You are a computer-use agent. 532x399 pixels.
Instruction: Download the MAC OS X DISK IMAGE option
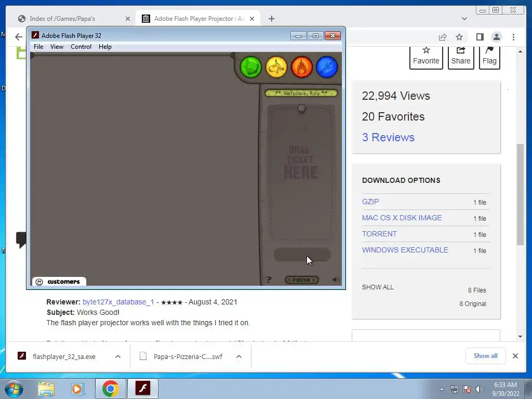tap(402, 218)
